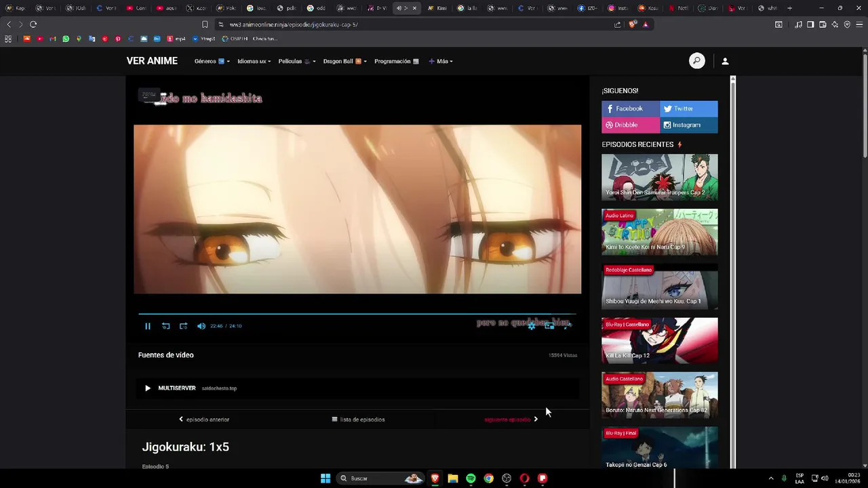Open the Programación menu item
Image resolution: width=868 pixels, height=488 pixels.
pyautogui.click(x=397, y=61)
